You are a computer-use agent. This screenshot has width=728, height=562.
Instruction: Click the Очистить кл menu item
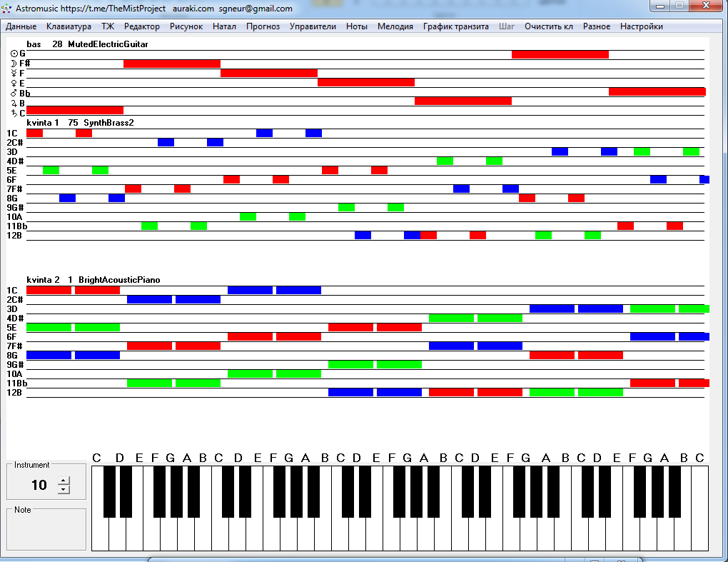548,26
